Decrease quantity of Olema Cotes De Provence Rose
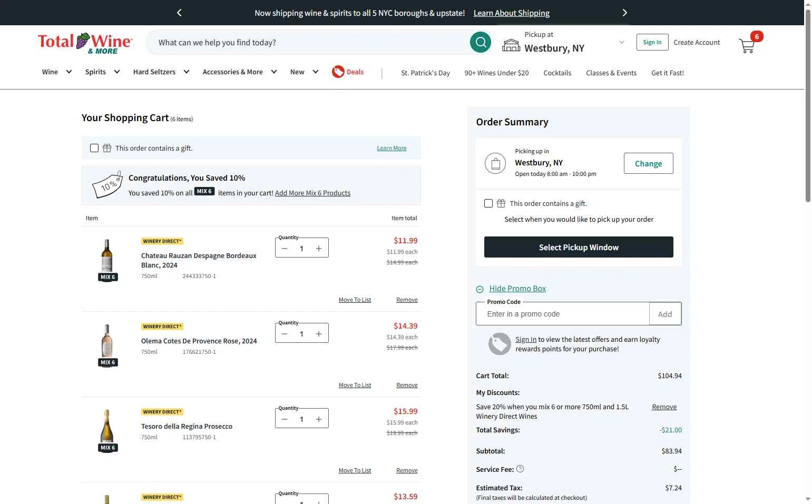The width and height of the screenshot is (812, 504). point(285,334)
